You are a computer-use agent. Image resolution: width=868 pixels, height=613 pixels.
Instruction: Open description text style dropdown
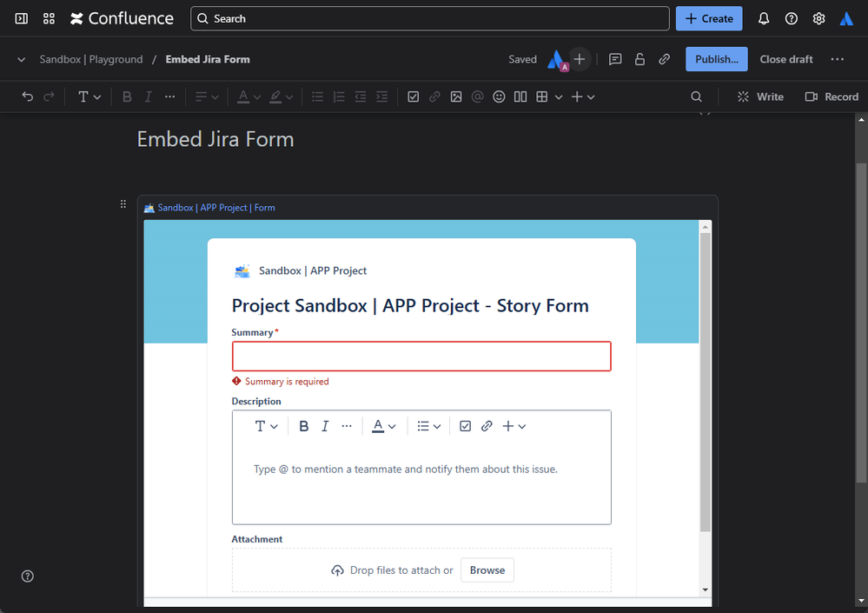266,426
